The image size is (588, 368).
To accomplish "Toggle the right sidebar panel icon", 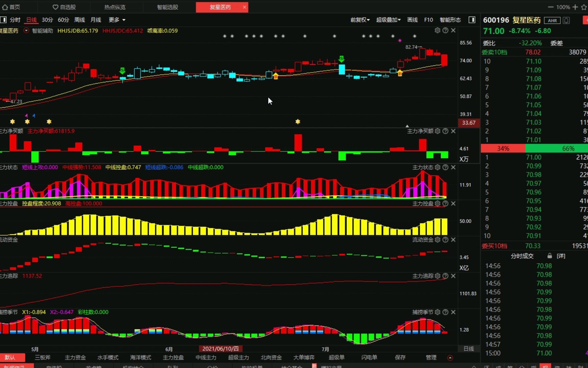I will coord(472,20).
